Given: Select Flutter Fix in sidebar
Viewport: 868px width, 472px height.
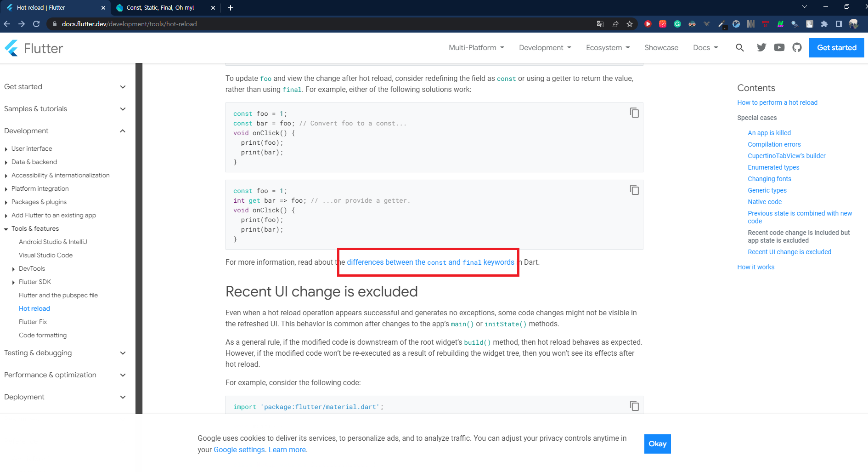Looking at the screenshot, I should tap(33, 322).
